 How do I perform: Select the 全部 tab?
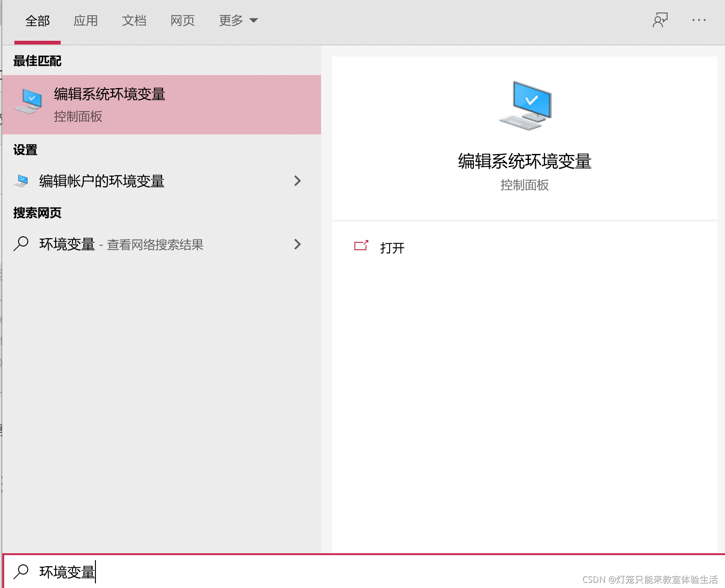(38, 21)
